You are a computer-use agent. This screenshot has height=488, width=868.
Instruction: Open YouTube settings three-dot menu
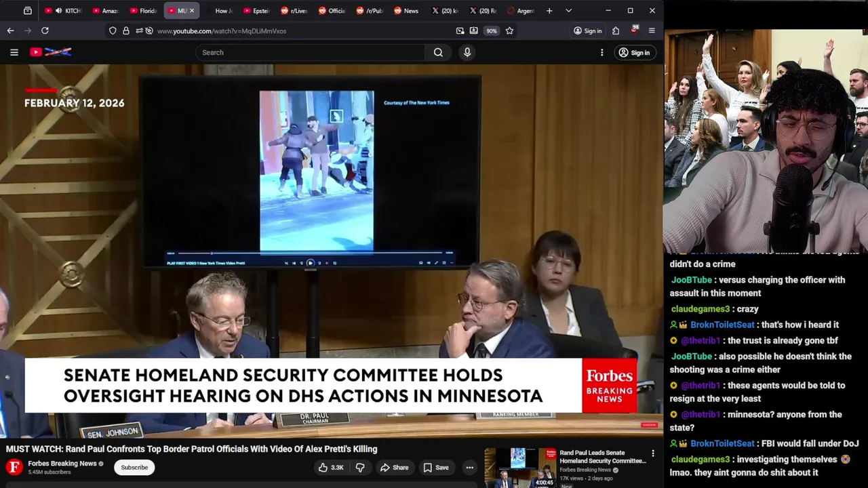(601, 52)
